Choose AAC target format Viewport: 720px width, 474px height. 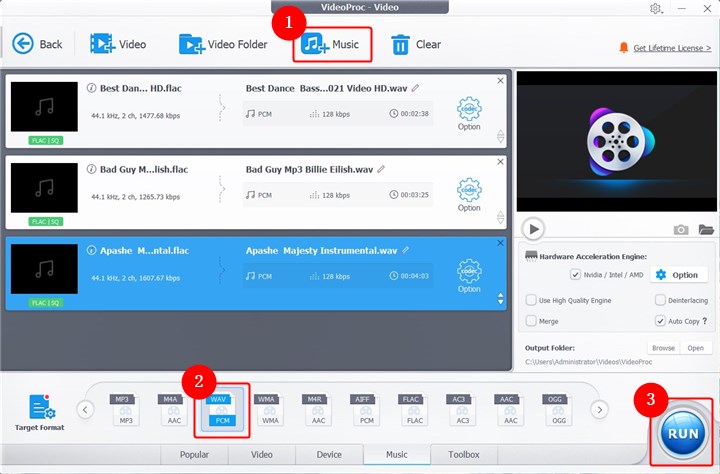tap(510, 409)
